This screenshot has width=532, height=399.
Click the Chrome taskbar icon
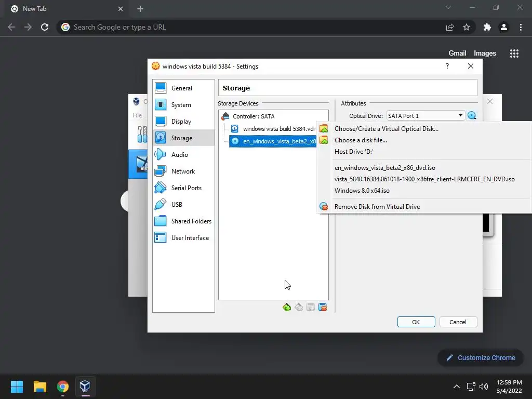click(63, 387)
